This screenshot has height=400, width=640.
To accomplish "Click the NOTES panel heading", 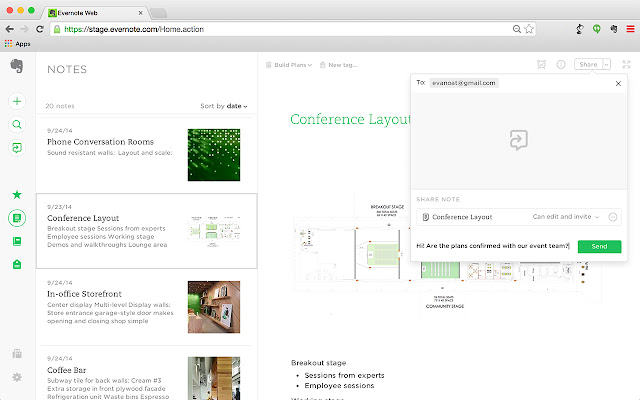I will [x=67, y=69].
